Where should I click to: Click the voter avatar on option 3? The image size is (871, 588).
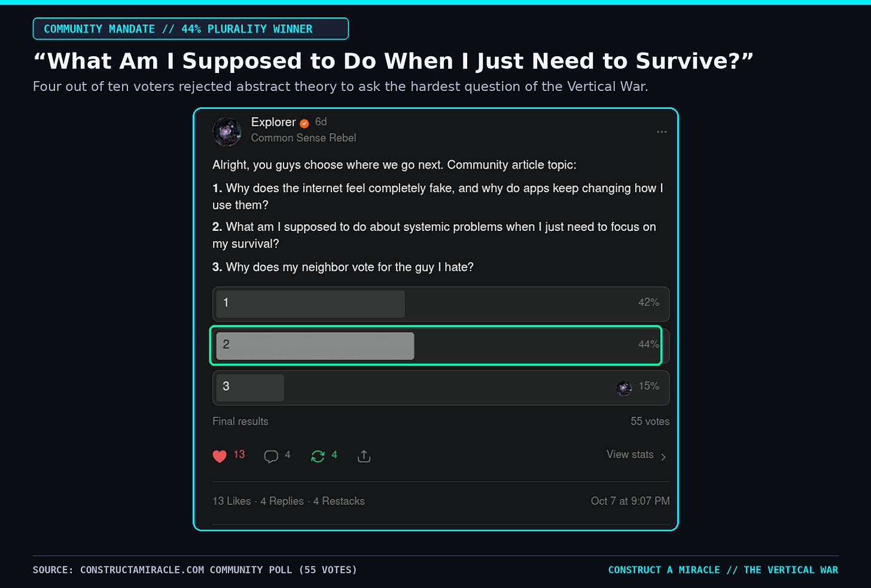(x=624, y=388)
